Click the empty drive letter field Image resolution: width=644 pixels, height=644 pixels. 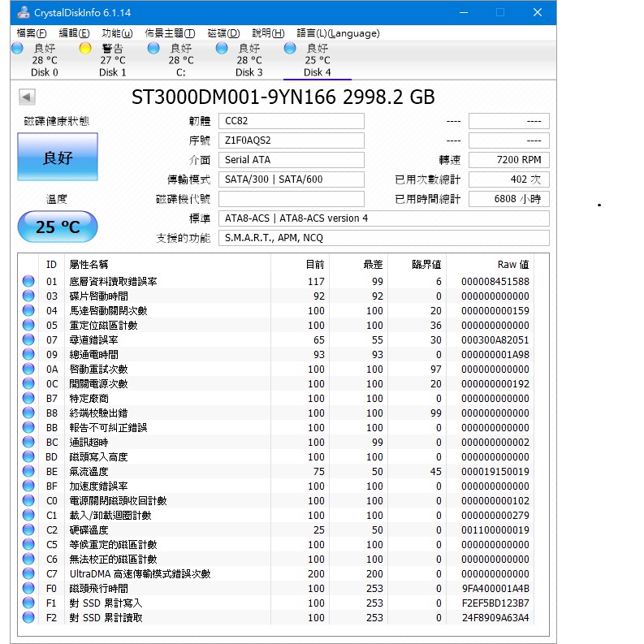[x=292, y=199]
